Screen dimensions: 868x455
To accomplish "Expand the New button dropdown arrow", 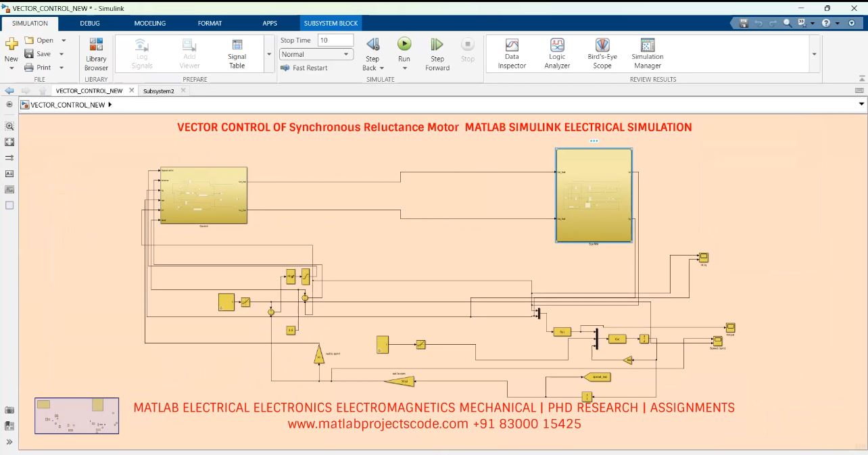I will click(11, 68).
